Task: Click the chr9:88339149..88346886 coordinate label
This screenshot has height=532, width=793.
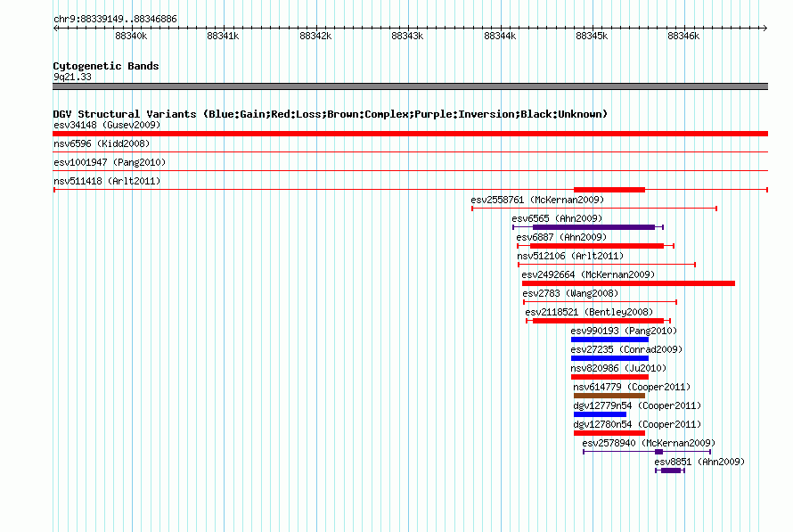Action: coord(115,19)
